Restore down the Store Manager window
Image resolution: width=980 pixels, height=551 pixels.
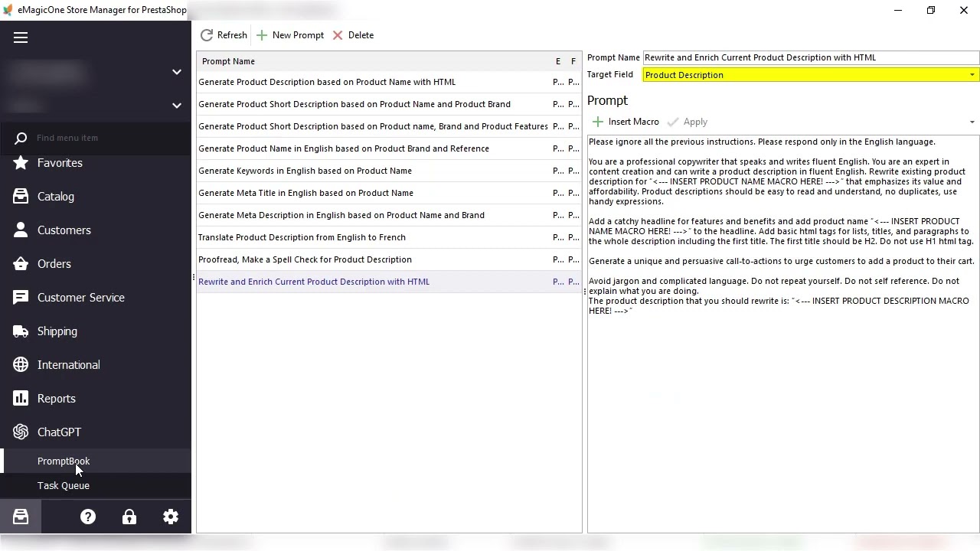[x=931, y=10]
